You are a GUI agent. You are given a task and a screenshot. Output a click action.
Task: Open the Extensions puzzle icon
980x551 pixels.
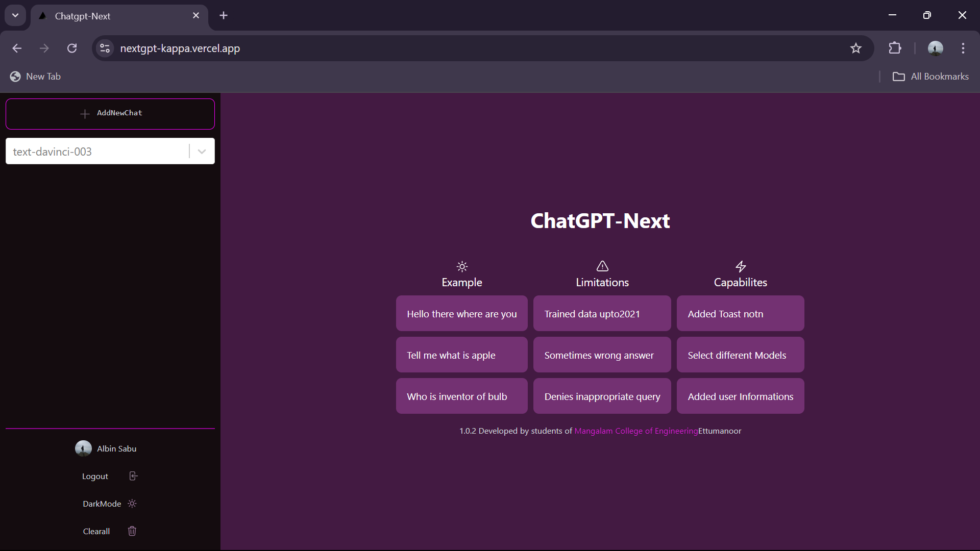pos(895,48)
